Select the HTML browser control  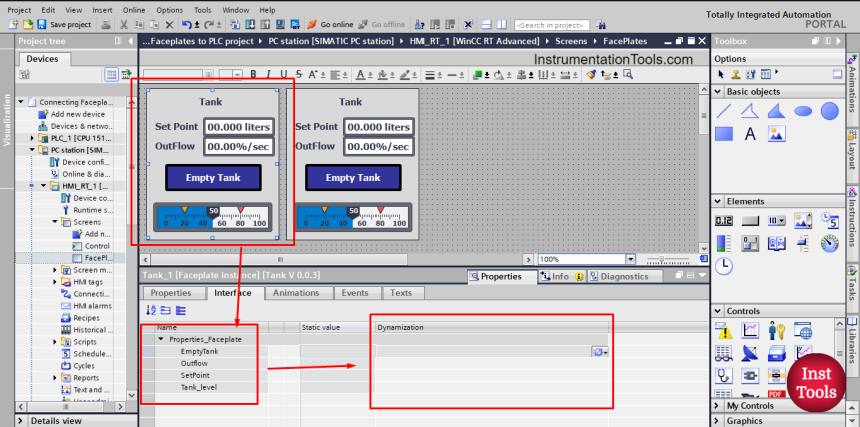(803, 331)
